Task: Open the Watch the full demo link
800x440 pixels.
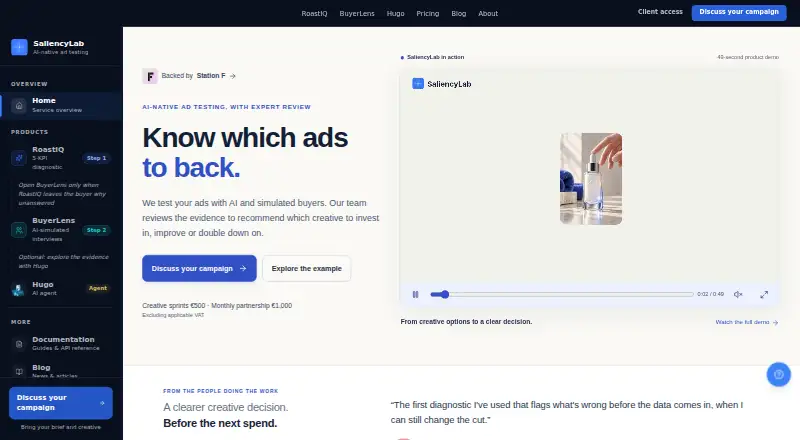Action: (x=746, y=323)
